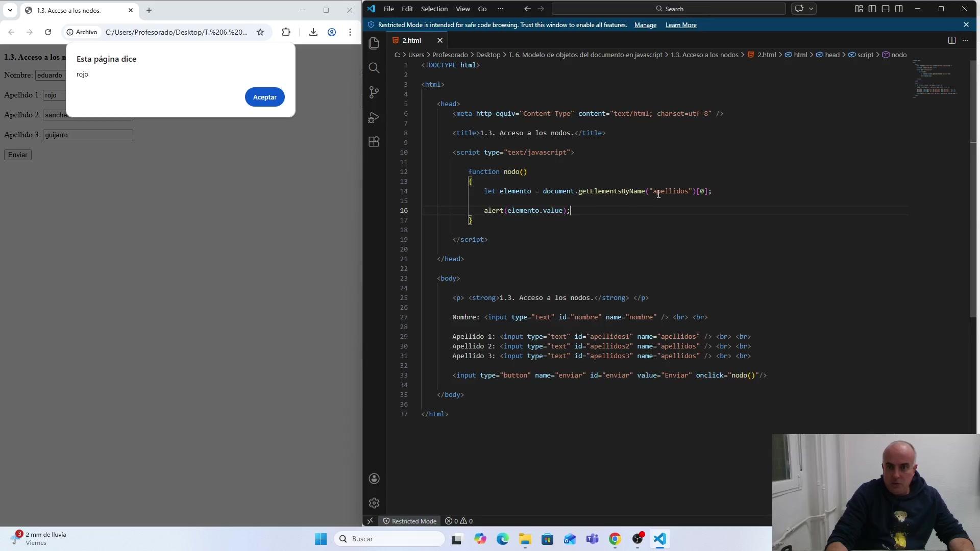Open errors and warnings status indicator

tap(459, 521)
